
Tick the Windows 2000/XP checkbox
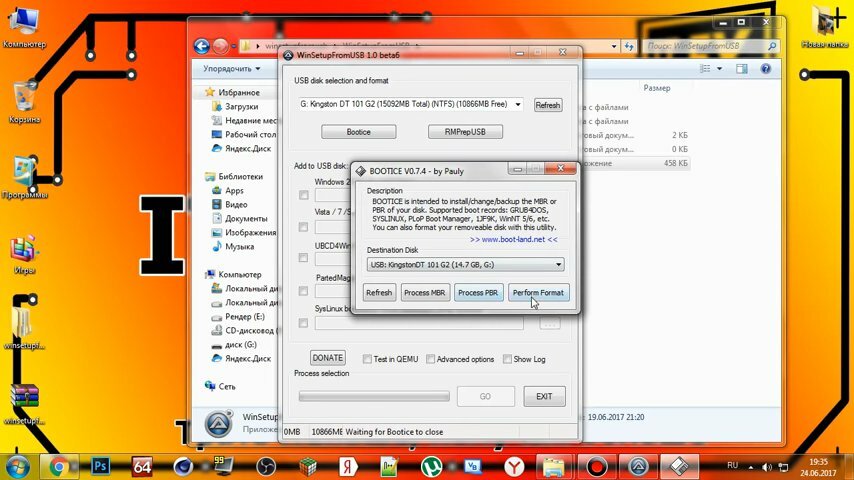coord(304,195)
